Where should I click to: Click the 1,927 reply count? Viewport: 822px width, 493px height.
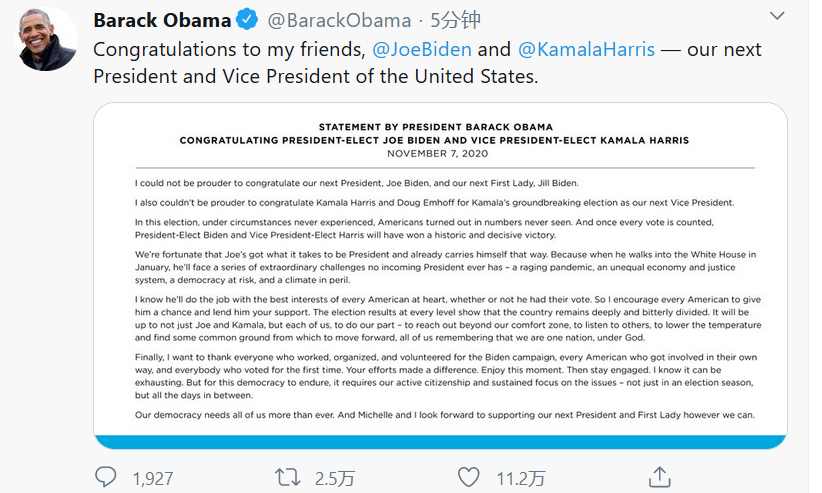153,478
